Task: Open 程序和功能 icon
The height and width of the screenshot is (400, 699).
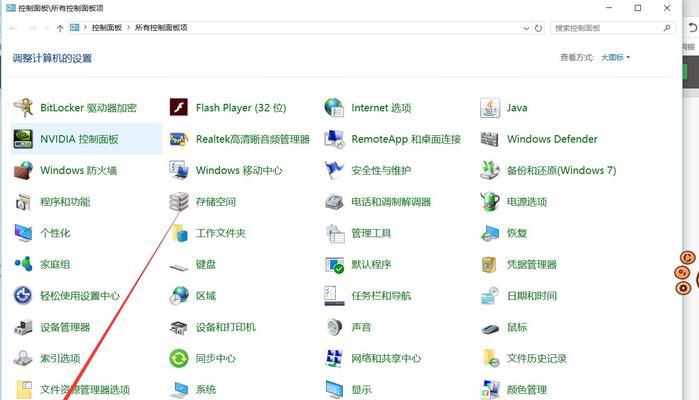Action: point(23,202)
